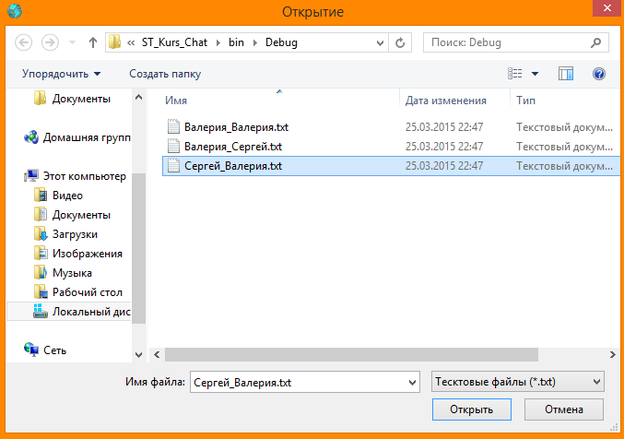
Task: Click the Видео folder icon
Action: coord(41,195)
